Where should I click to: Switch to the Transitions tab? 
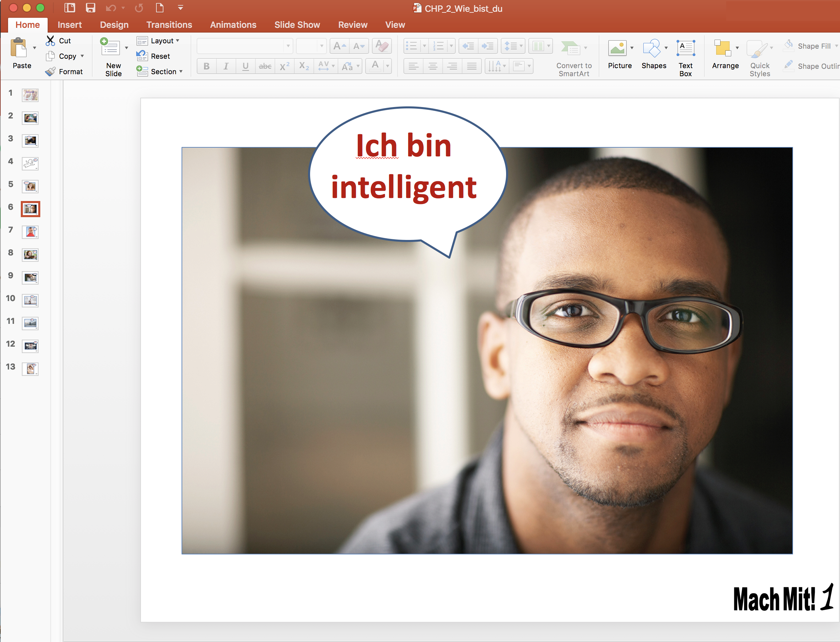point(169,25)
